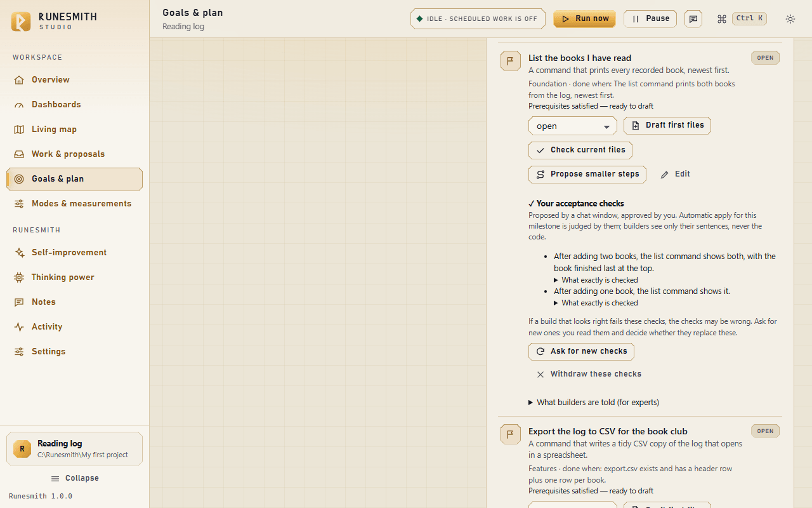Click the Runesmith Studio logo icon

[21, 21]
